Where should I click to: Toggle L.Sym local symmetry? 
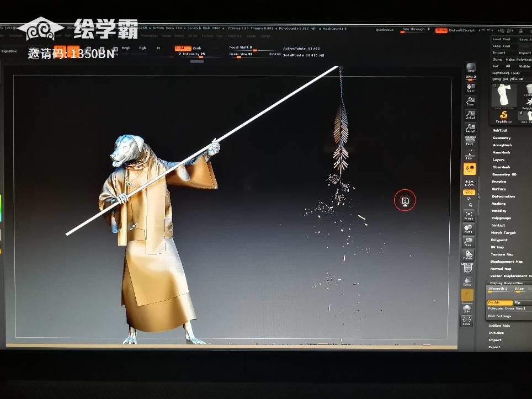coord(469,183)
